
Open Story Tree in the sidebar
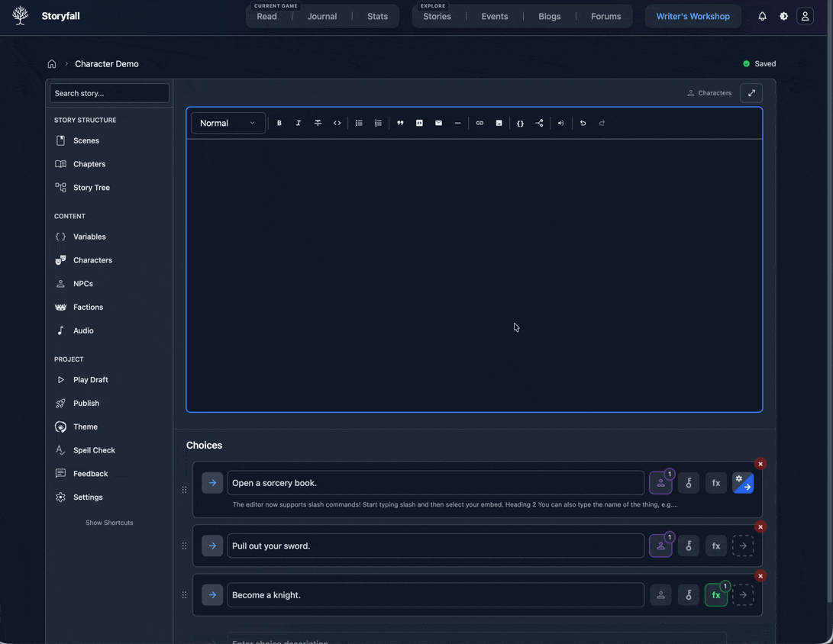(x=91, y=188)
